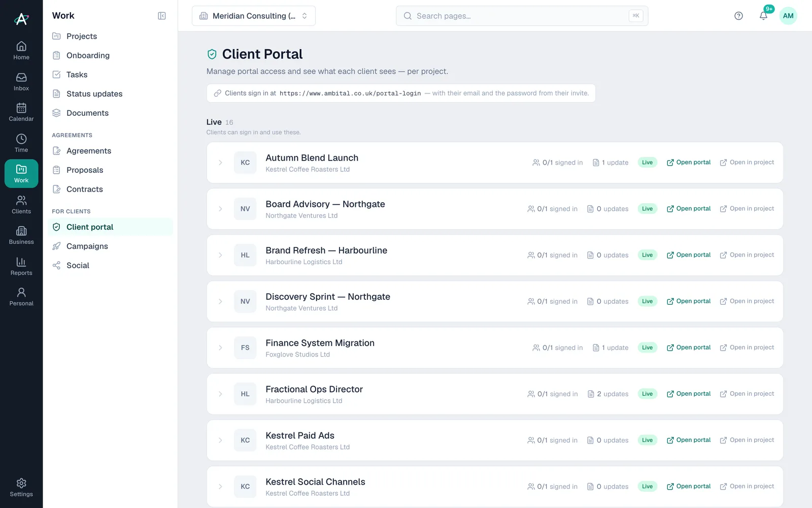
Task: Open Campaigns in the sidebar
Action: [x=110, y=246]
